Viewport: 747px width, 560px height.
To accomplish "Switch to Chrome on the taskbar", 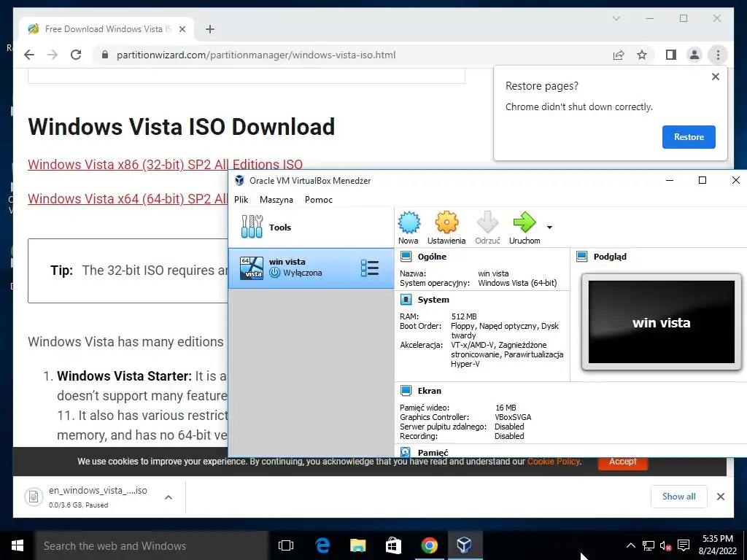I will (429, 545).
